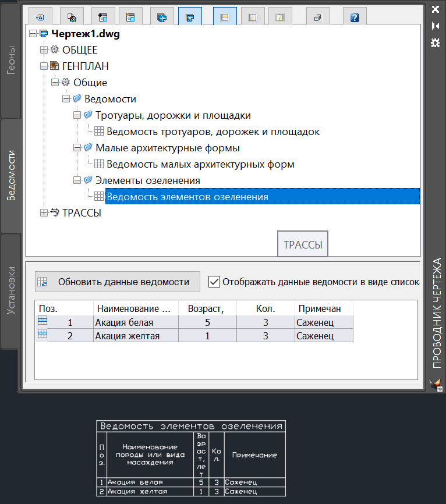The image size is (446, 504).
Task: Click the auto-hide palette icon below close
Action: click(435, 26)
